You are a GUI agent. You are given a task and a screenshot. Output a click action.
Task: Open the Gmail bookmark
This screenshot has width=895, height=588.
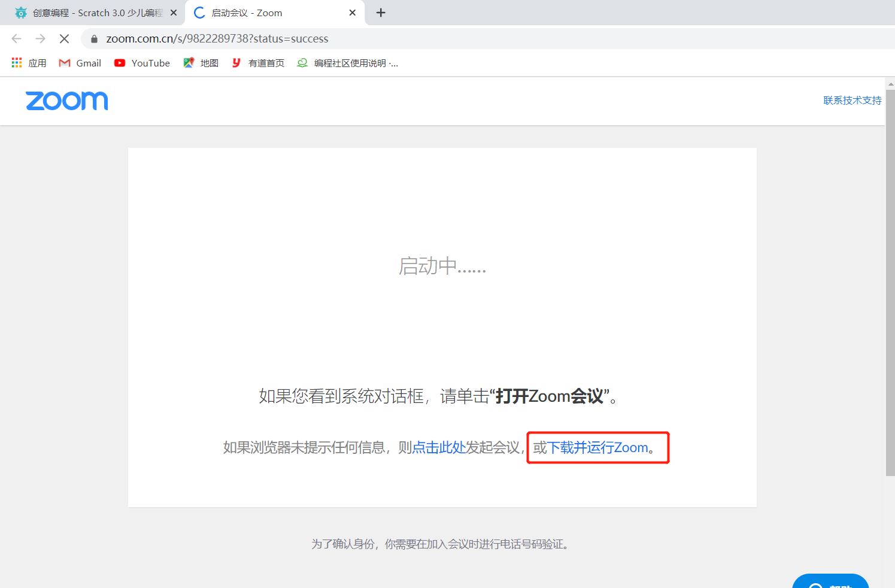click(x=80, y=63)
